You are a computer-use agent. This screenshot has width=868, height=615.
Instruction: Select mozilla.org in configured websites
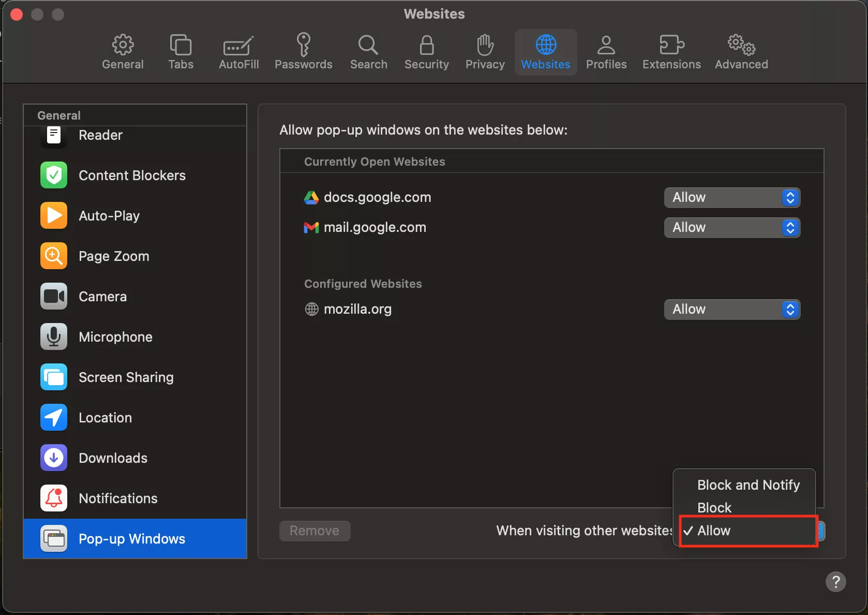[357, 310]
